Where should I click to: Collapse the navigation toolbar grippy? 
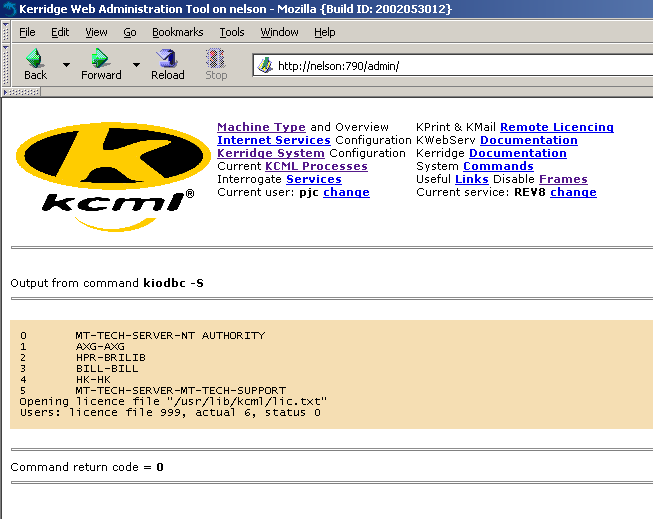point(6,65)
